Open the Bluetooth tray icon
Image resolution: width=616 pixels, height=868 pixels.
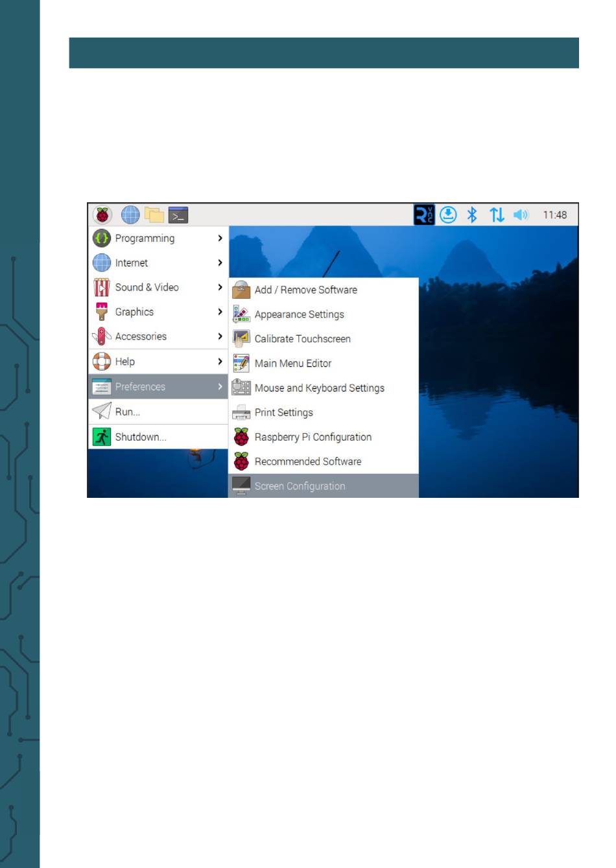point(472,215)
